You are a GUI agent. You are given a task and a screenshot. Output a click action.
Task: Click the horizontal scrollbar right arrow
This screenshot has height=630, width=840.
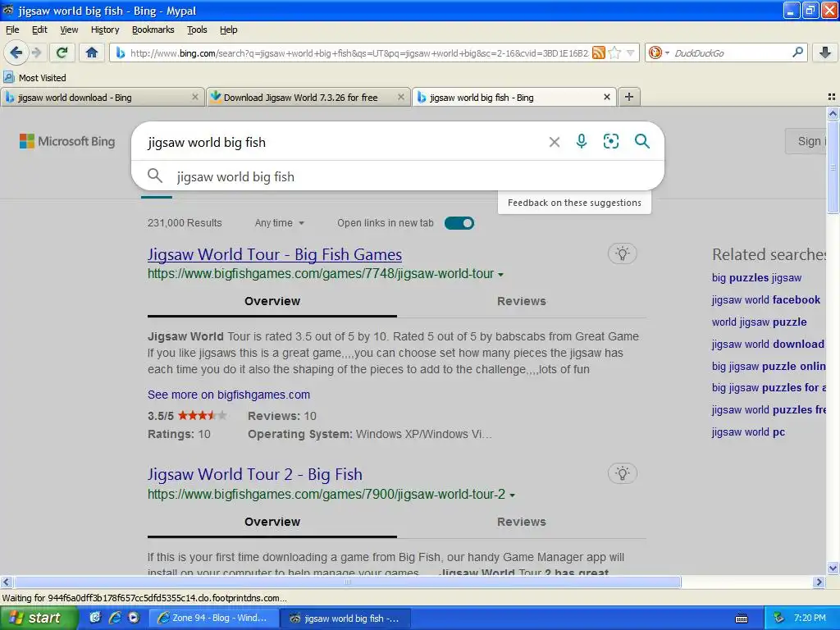(819, 582)
